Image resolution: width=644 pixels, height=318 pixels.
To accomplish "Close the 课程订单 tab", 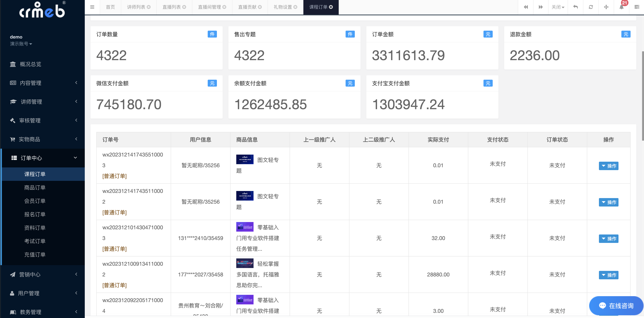I will (x=331, y=7).
